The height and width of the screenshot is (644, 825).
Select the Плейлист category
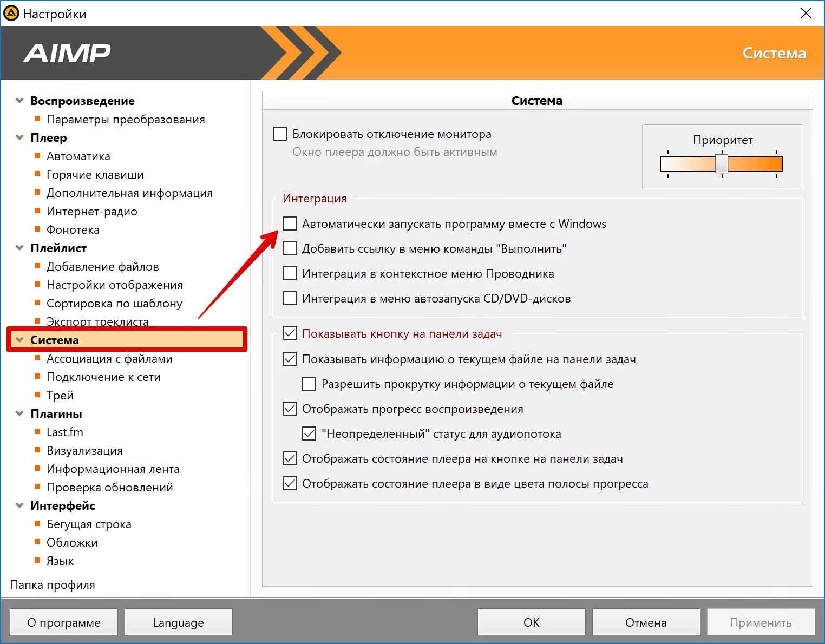click(58, 248)
